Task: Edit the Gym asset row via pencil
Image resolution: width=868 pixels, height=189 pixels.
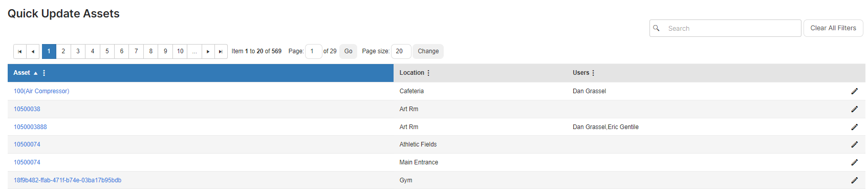Action: (x=854, y=180)
